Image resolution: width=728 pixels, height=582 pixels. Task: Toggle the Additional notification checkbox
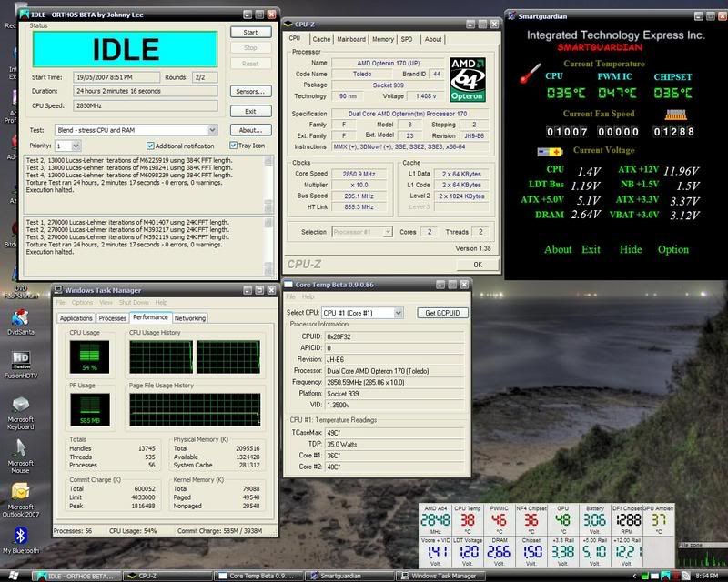(150, 145)
